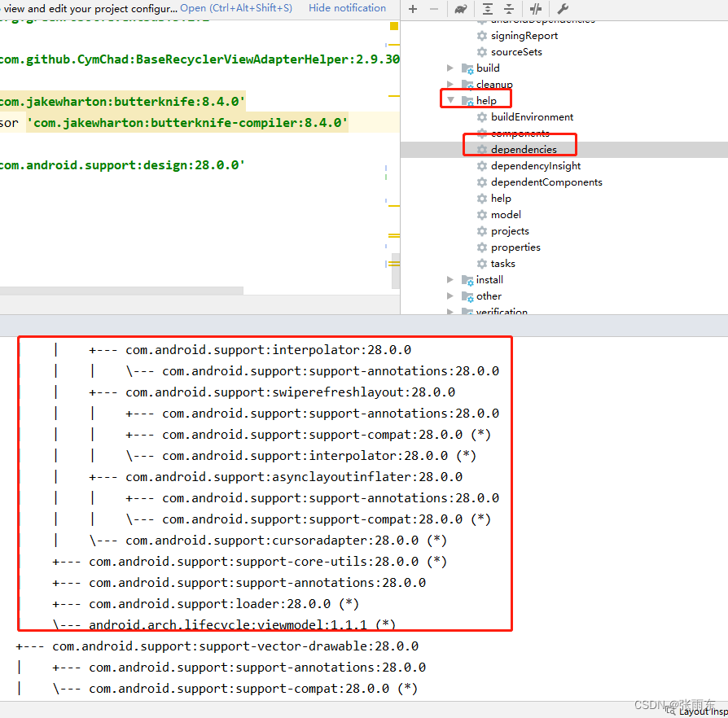Run the sourceSets task
The width and height of the screenshot is (728, 718).
515,51
